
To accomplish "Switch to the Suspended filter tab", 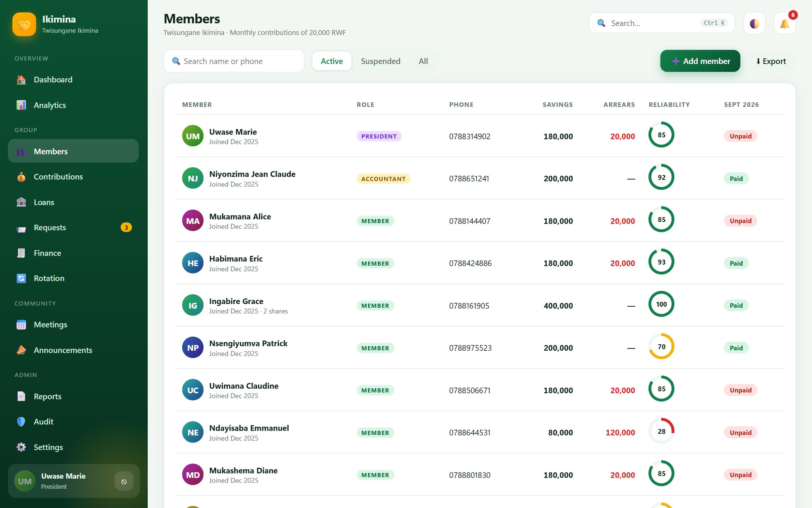I will click(380, 61).
